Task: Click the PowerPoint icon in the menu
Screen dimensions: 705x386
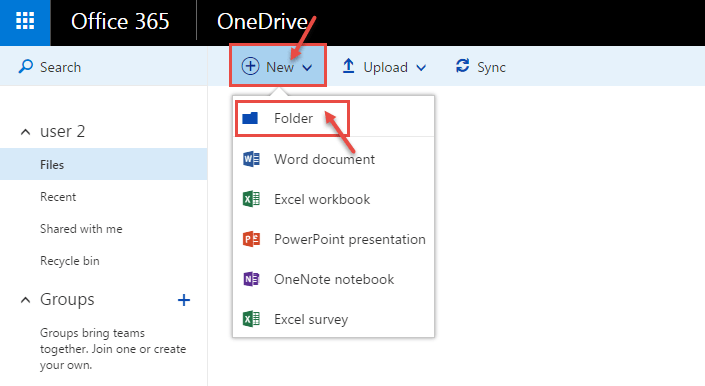Action: click(x=251, y=239)
